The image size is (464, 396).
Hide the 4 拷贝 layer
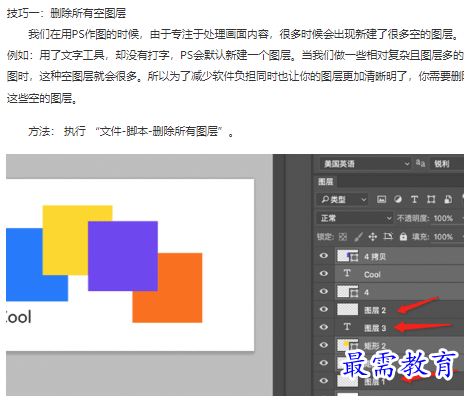tap(323, 256)
